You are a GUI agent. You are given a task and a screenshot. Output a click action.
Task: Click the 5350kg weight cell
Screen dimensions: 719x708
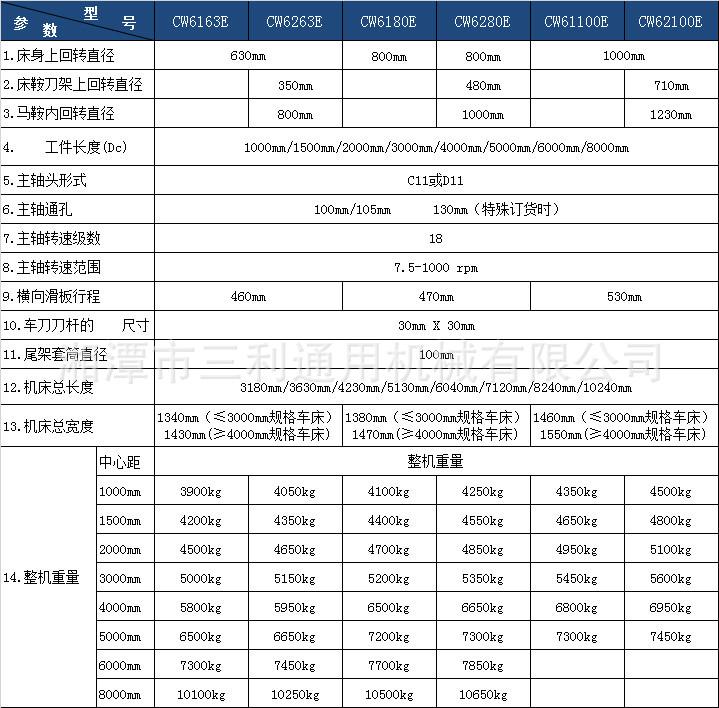click(483, 578)
